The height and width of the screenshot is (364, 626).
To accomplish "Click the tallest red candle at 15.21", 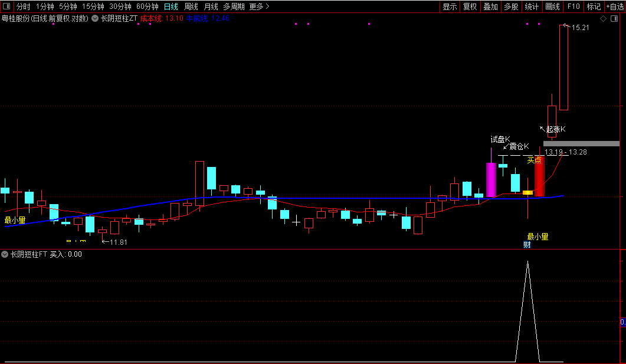I will pyautogui.click(x=563, y=67).
